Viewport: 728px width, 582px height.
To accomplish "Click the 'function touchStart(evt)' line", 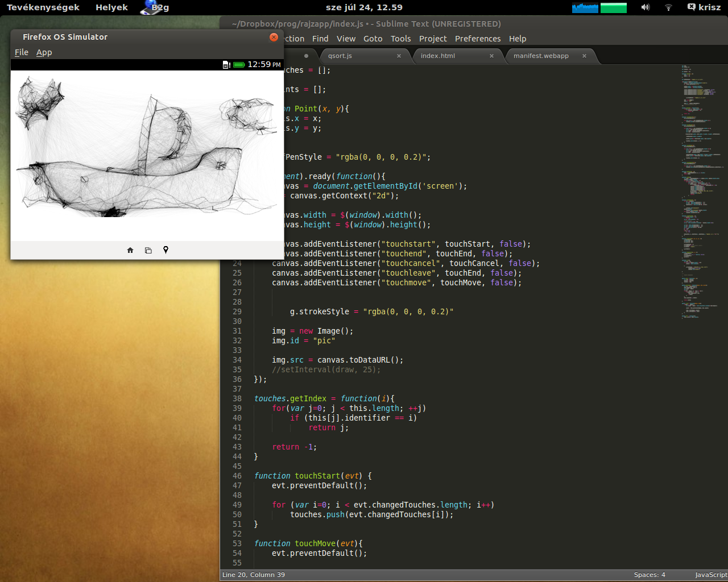I will pos(313,476).
